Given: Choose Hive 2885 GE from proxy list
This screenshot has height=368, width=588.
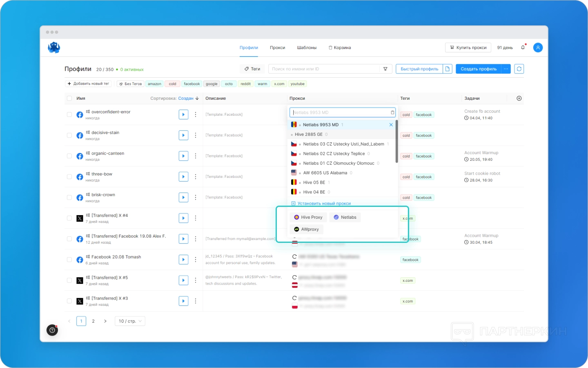Looking at the screenshot, I should 341,135.
